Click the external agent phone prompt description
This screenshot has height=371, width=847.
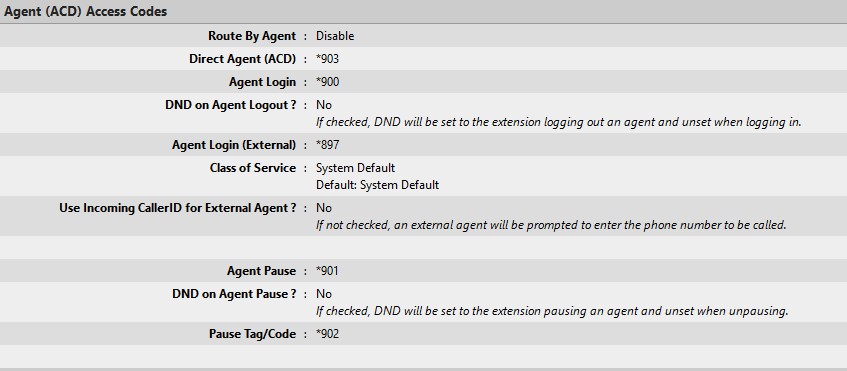[551, 225]
